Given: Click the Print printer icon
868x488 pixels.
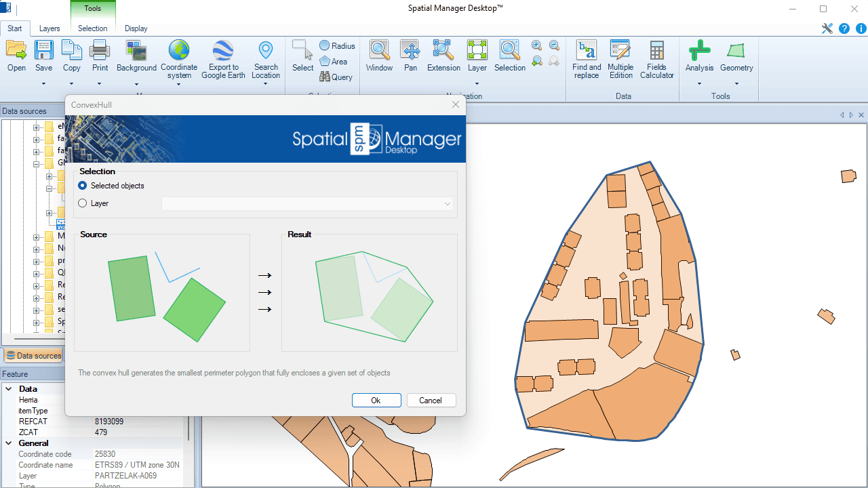Looking at the screenshot, I should pyautogui.click(x=100, y=50).
